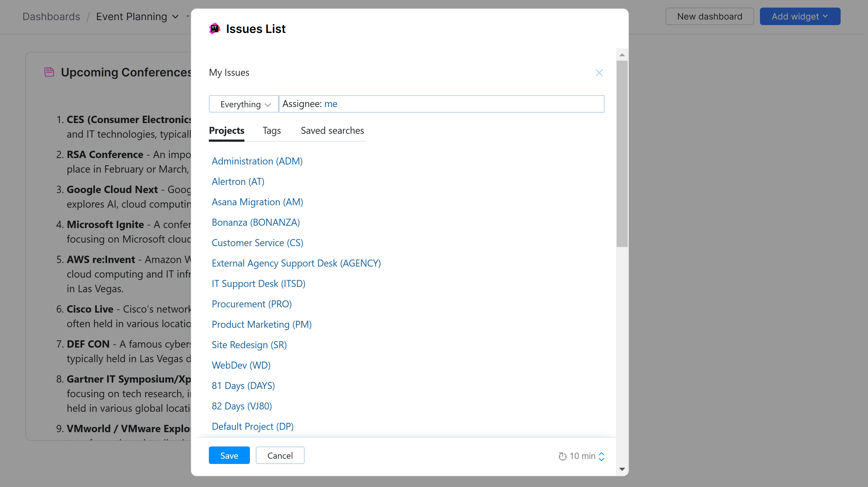
Task: Open the Everything filter dropdown
Action: (244, 104)
